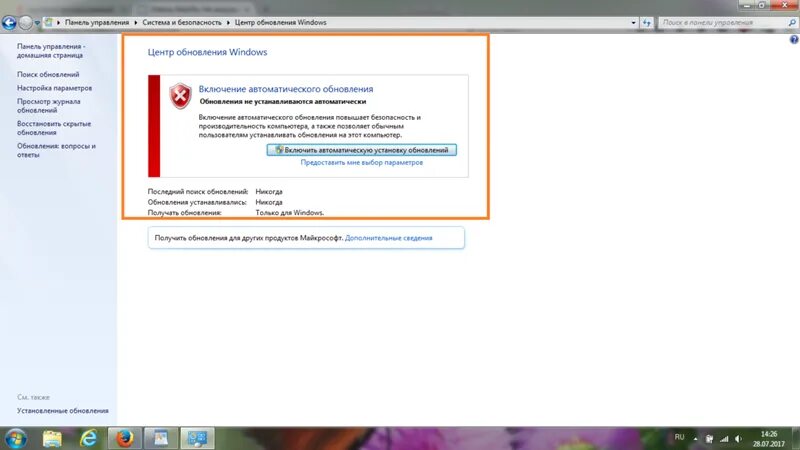Click the volume speaker tray icon
This screenshot has height=450, width=800.
coord(739,439)
